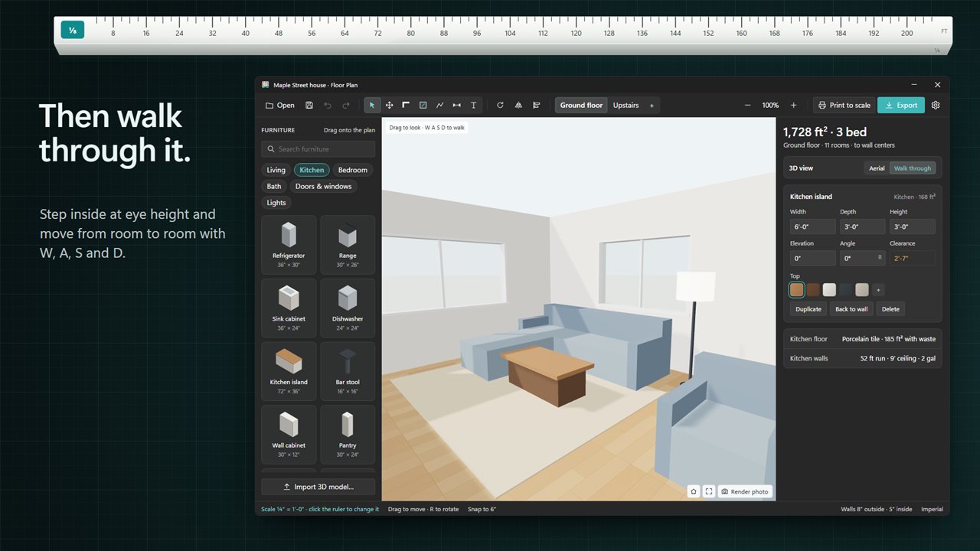The width and height of the screenshot is (980, 551).
Task: Choose the Dimension measuring tool
Action: tap(456, 106)
